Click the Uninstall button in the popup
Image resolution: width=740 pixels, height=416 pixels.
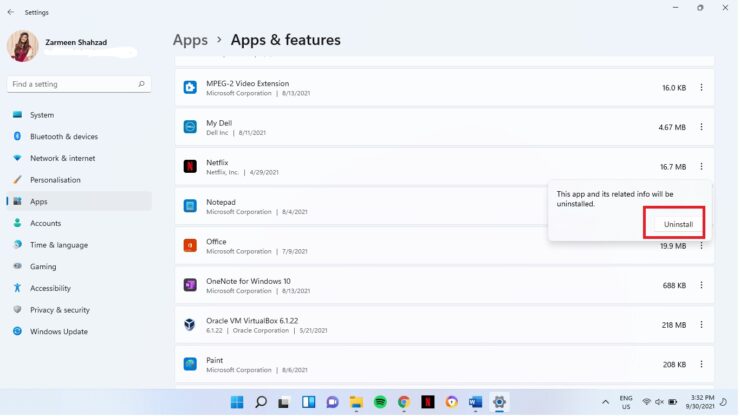(x=678, y=224)
